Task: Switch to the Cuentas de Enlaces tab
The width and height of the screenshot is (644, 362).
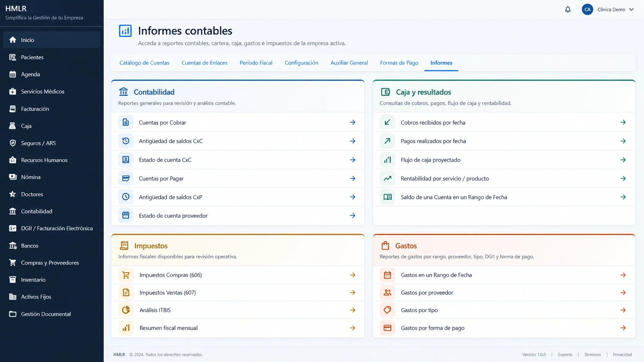Action: 205,63
